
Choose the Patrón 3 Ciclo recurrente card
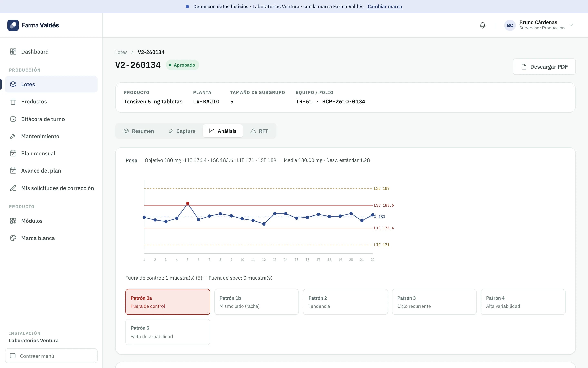click(x=434, y=302)
